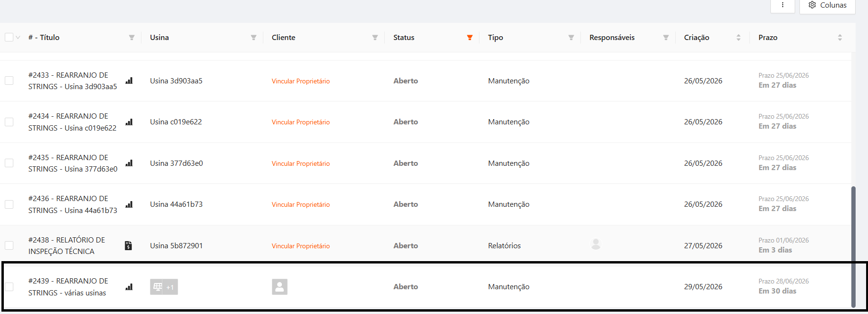Expand the selection dropdown arrow beside header checkbox
The width and height of the screenshot is (868, 314).
pos(18,37)
